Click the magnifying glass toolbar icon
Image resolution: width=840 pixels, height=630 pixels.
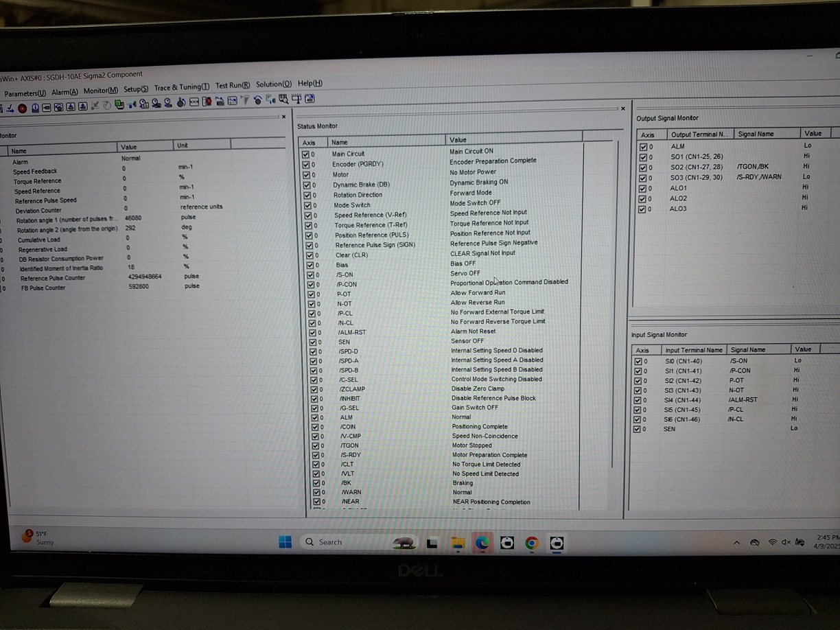tap(283, 100)
